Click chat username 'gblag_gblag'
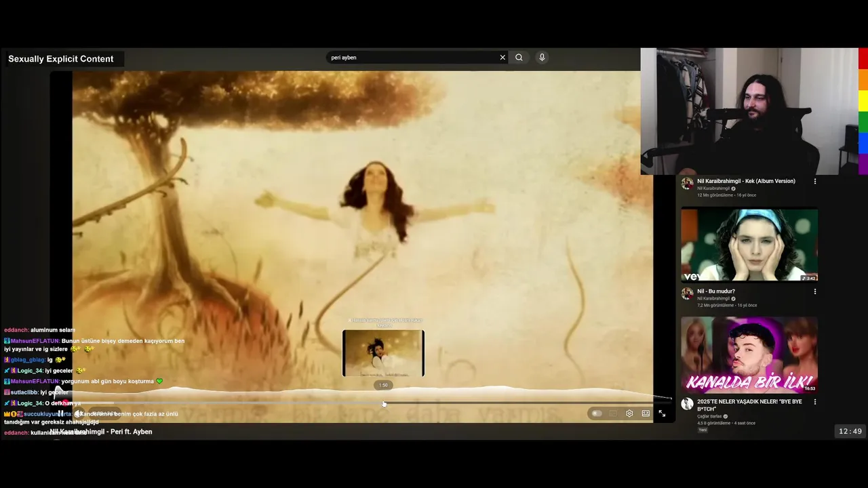Image resolution: width=868 pixels, height=488 pixels. [x=27, y=360]
